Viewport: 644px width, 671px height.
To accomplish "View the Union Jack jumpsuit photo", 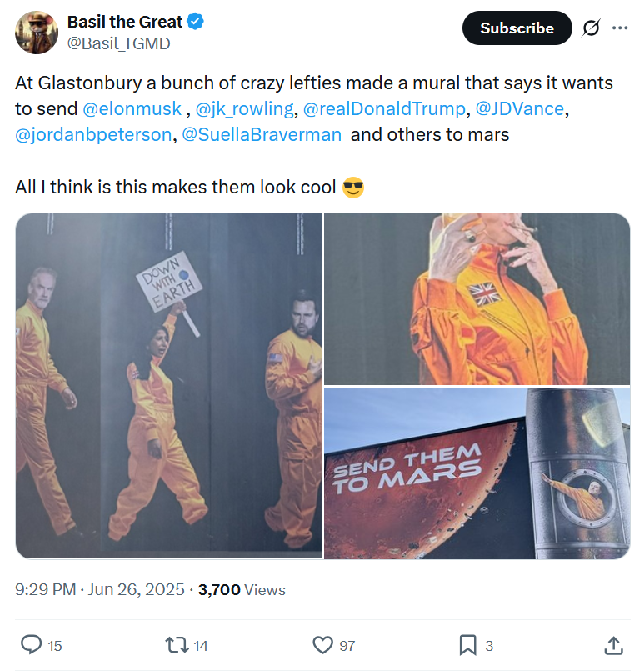I will (x=477, y=299).
